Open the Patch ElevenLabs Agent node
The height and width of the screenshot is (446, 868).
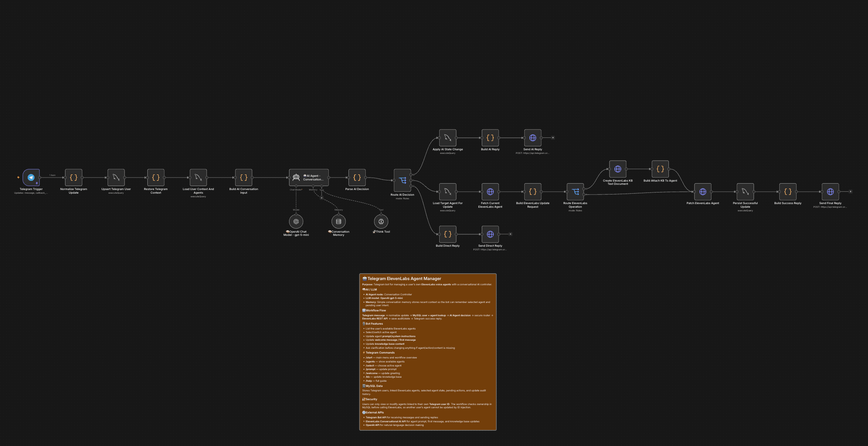click(703, 192)
